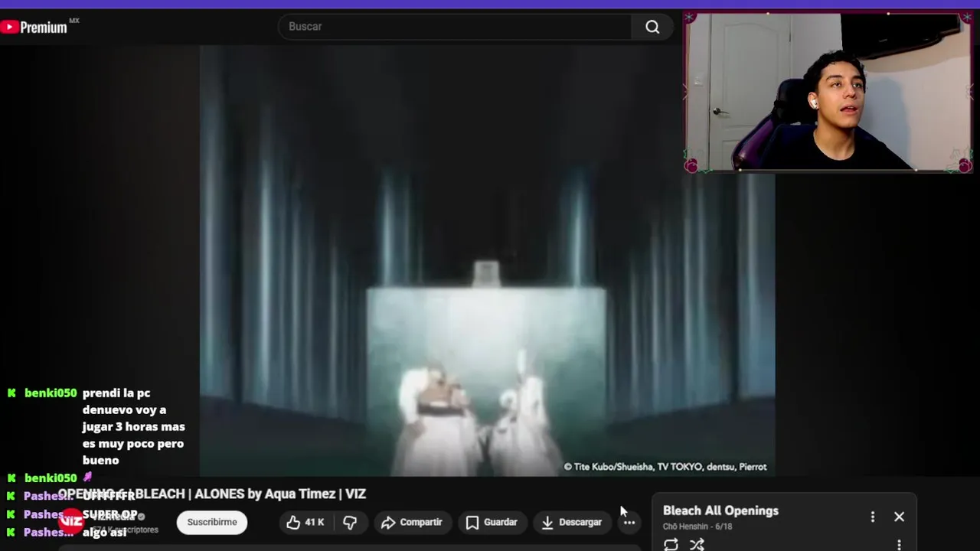Save video with Guardar button
The height and width of the screenshot is (551, 980).
pos(492,522)
